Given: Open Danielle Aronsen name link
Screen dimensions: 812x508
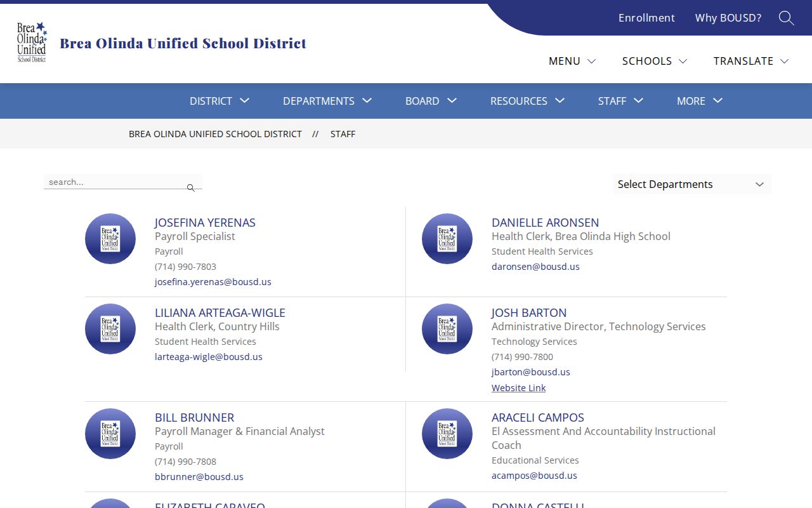Looking at the screenshot, I should pyautogui.click(x=545, y=222).
